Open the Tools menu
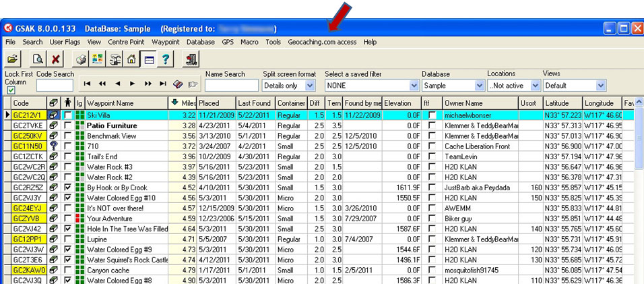This screenshot has height=284, width=644. click(273, 42)
